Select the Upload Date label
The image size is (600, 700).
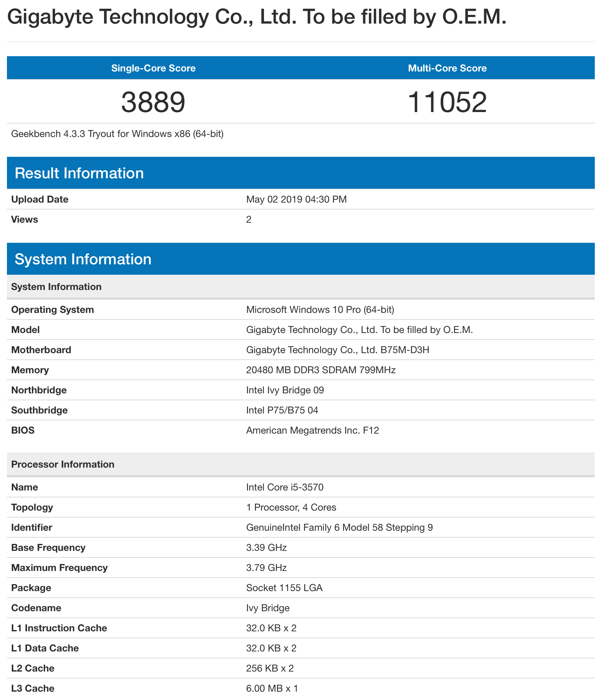tap(40, 199)
